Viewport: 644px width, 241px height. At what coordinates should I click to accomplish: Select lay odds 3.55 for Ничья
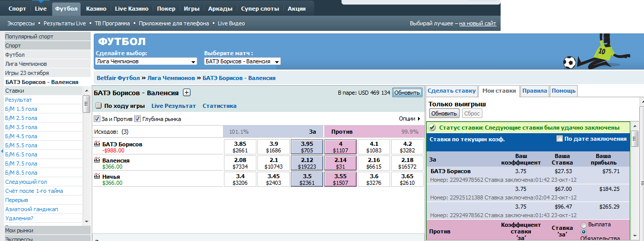pyautogui.click(x=340, y=179)
